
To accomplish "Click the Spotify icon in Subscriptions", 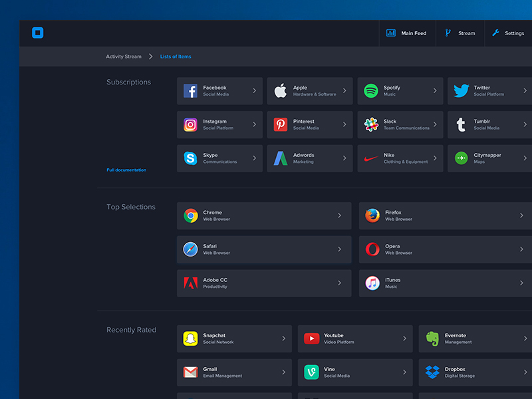I will (371, 91).
